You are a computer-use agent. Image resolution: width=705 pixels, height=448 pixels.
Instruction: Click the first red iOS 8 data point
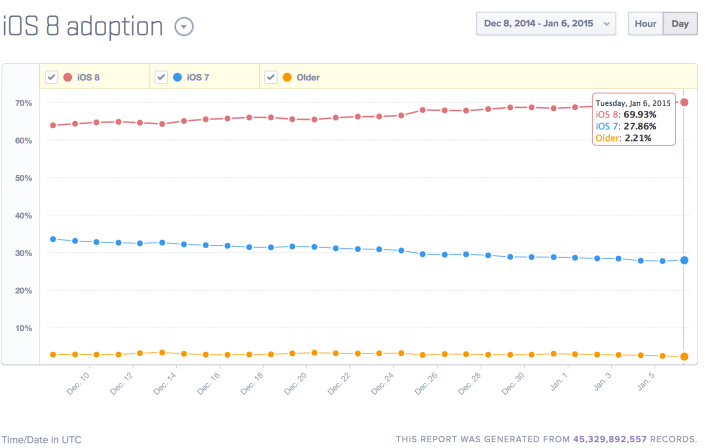click(x=53, y=125)
